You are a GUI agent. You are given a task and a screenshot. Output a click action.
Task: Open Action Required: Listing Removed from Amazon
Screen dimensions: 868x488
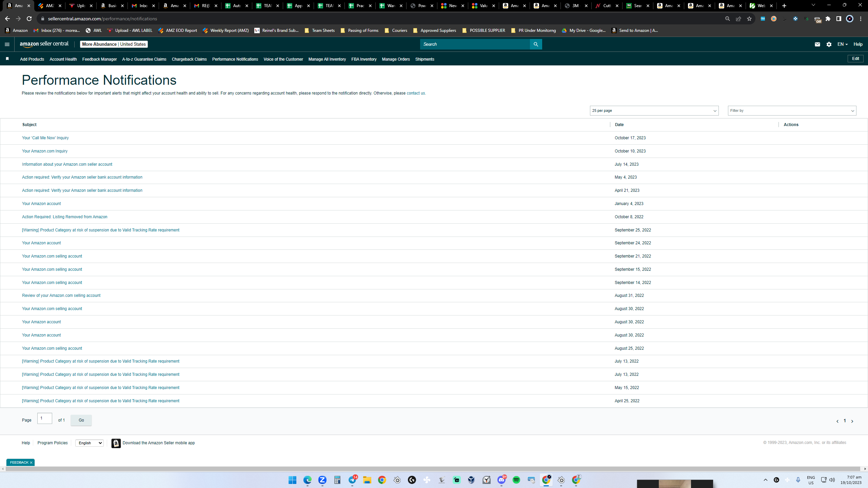pyautogui.click(x=64, y=217)
